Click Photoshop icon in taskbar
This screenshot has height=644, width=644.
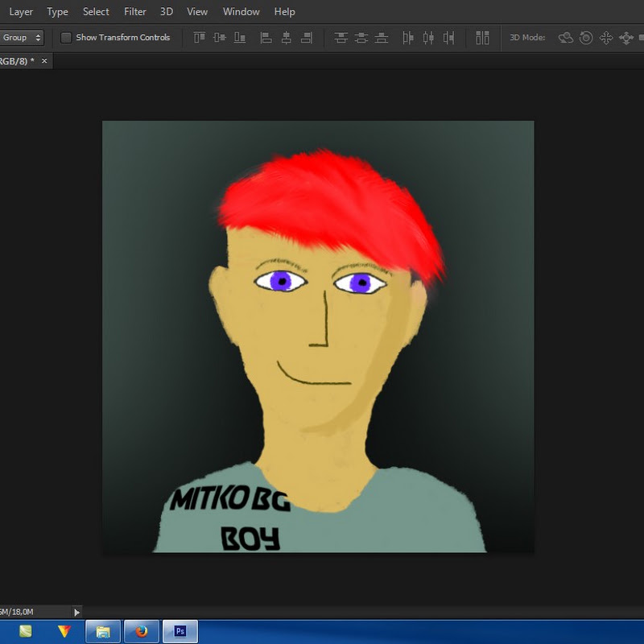click(x=180, y=631)
